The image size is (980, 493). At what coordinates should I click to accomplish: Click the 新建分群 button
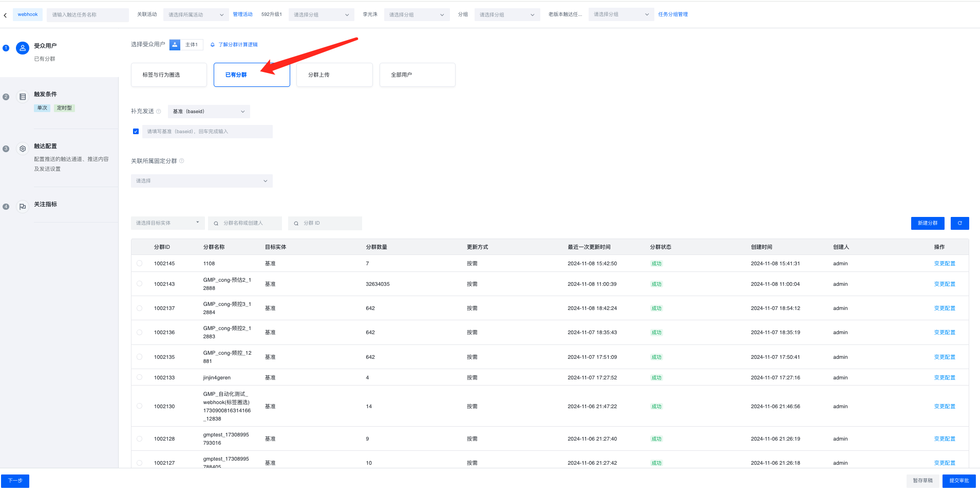928,223
